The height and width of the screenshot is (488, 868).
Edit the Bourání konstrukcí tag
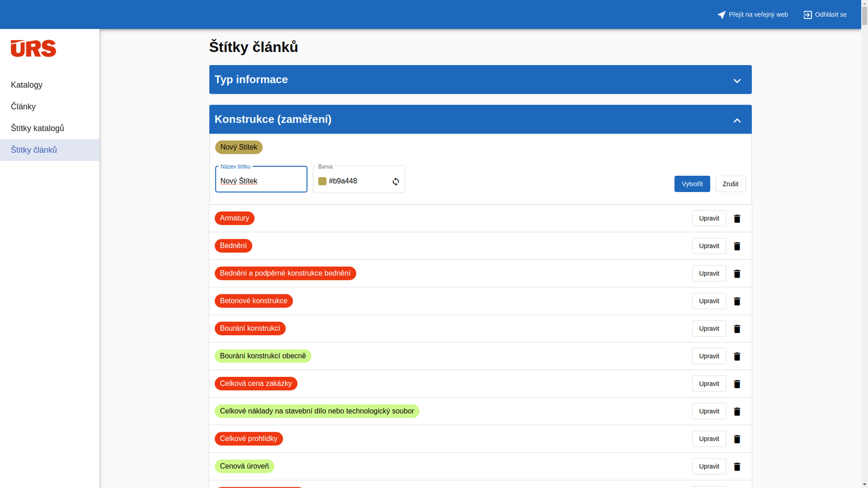coord(709,329)
